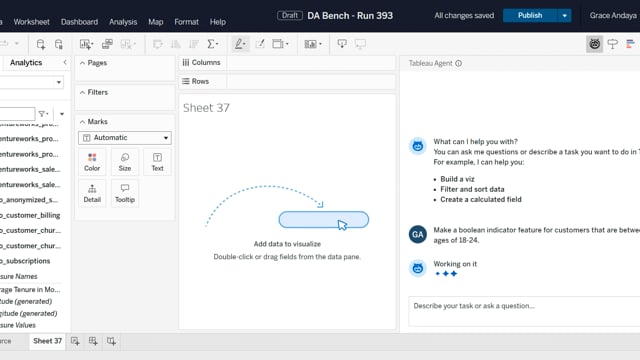640x360 pixels.
Task: Click the New Story tab icon at bottom
Action: (111, 341)
